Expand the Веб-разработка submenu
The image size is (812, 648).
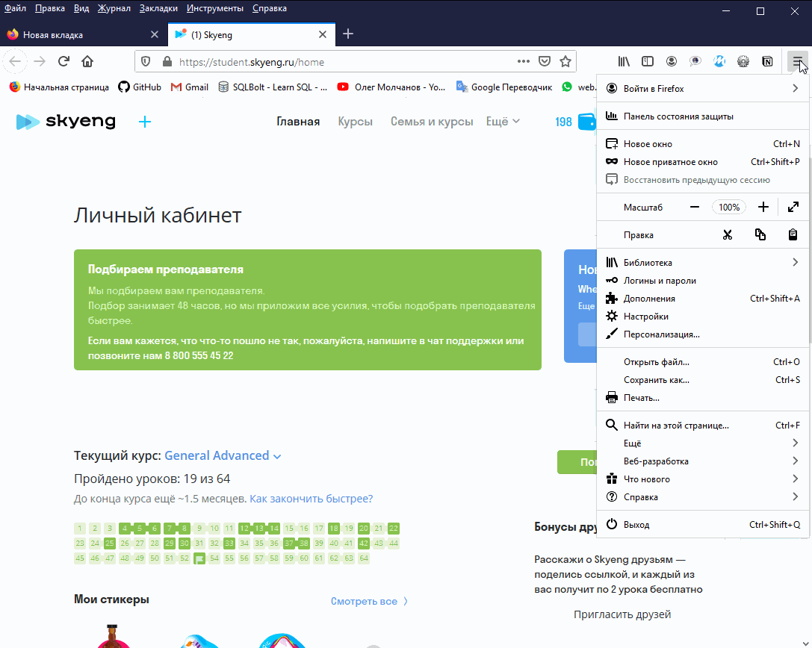[703, 461]
